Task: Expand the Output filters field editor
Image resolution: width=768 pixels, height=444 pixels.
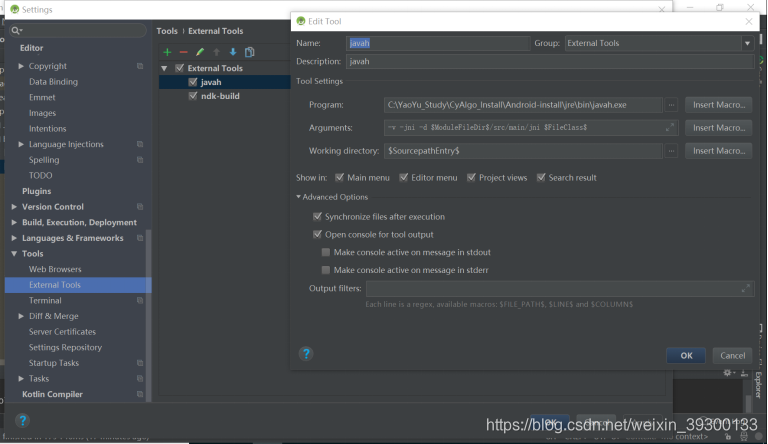Action: point(745,289)
